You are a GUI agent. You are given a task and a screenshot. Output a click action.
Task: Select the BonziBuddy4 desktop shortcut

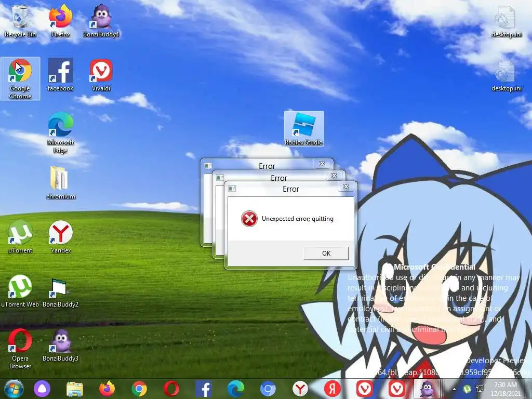[101, 21]
